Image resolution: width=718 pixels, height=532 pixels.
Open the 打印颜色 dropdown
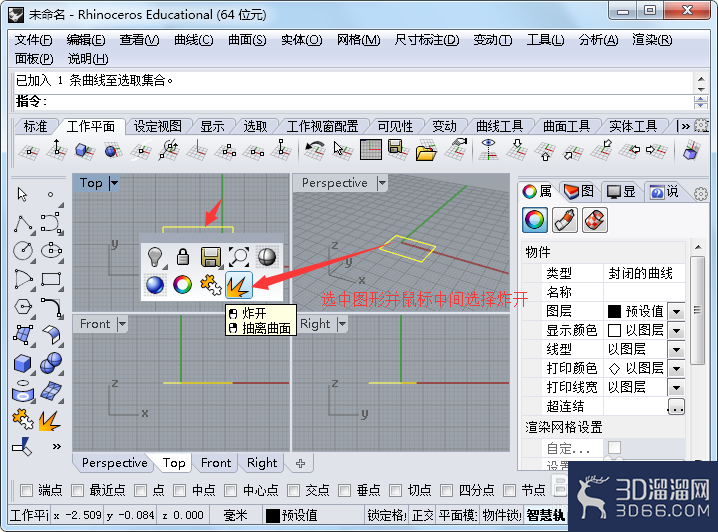[676, 369]
